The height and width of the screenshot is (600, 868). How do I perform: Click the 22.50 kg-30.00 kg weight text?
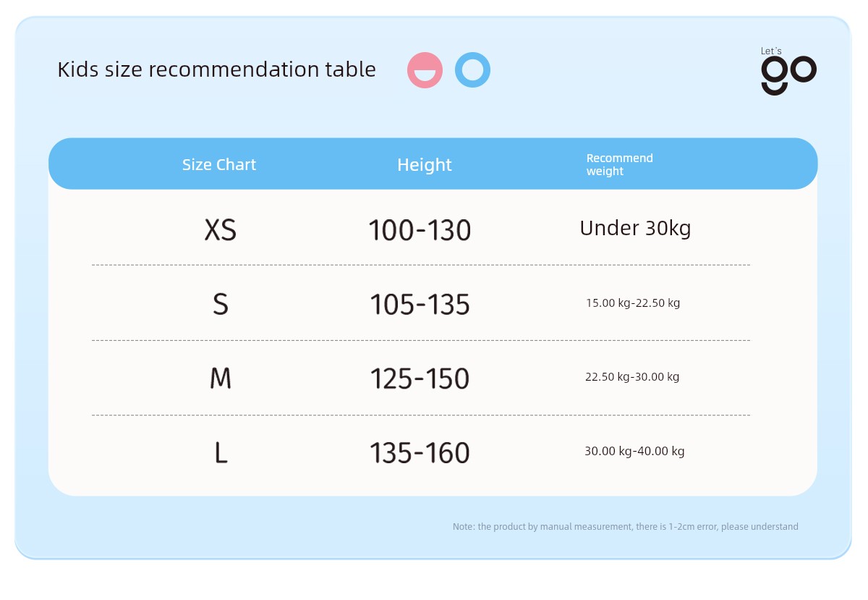tap(632, 376)
